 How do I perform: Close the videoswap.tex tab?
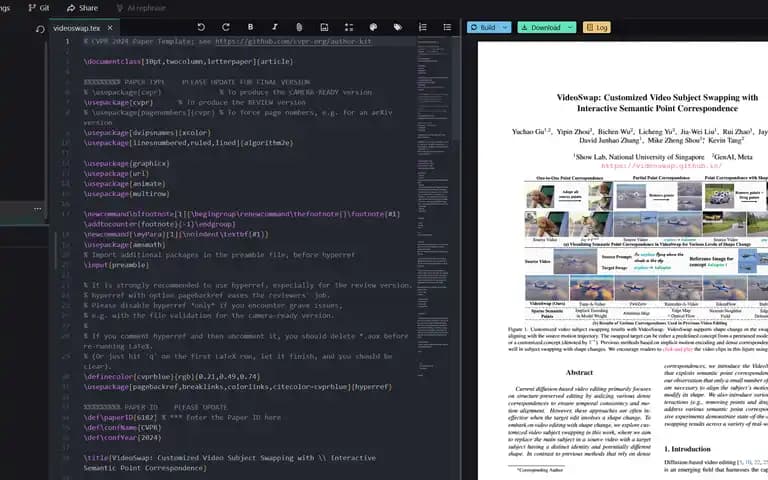(110, 28)
